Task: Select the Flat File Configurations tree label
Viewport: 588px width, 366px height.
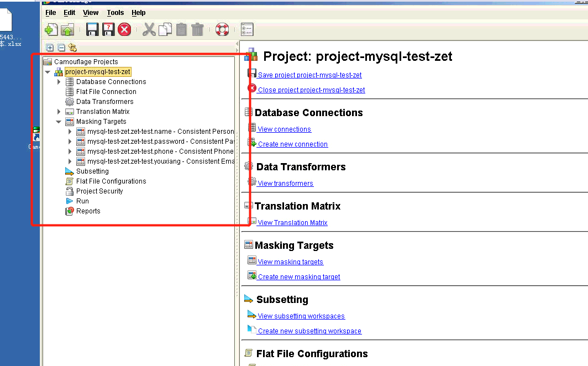Action: (111, 181)
